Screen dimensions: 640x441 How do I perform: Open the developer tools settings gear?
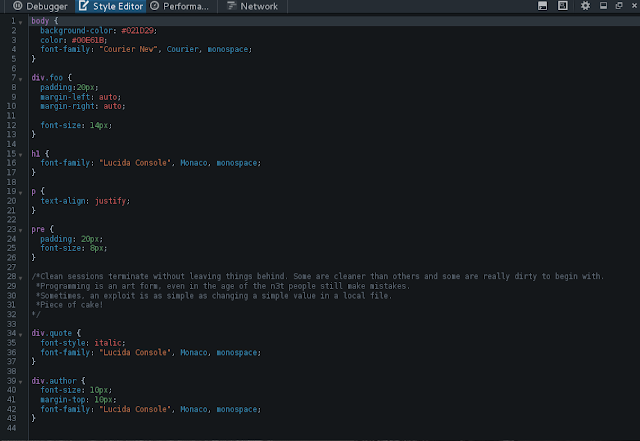tap(585, 6)
